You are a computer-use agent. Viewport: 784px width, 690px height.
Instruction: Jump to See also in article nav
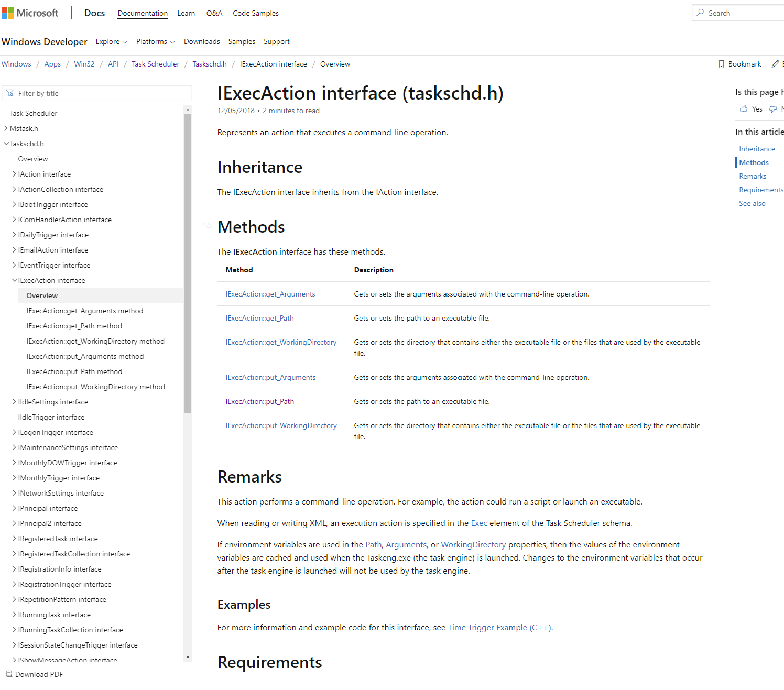tap(752, 203)
